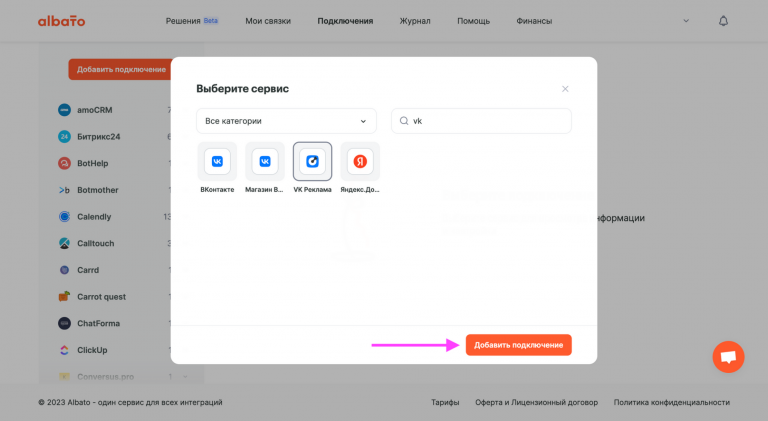Click the Битрикс24 icon in sidebar
Screen dimensions: 768x421
pos(64,137)
